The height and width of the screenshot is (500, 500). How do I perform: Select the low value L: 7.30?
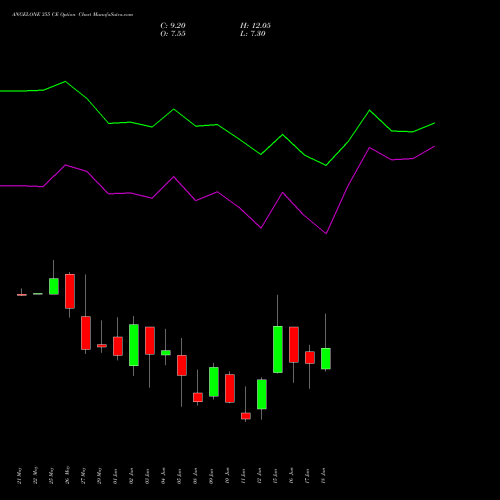pyautogui.click(x=253, y=34)
